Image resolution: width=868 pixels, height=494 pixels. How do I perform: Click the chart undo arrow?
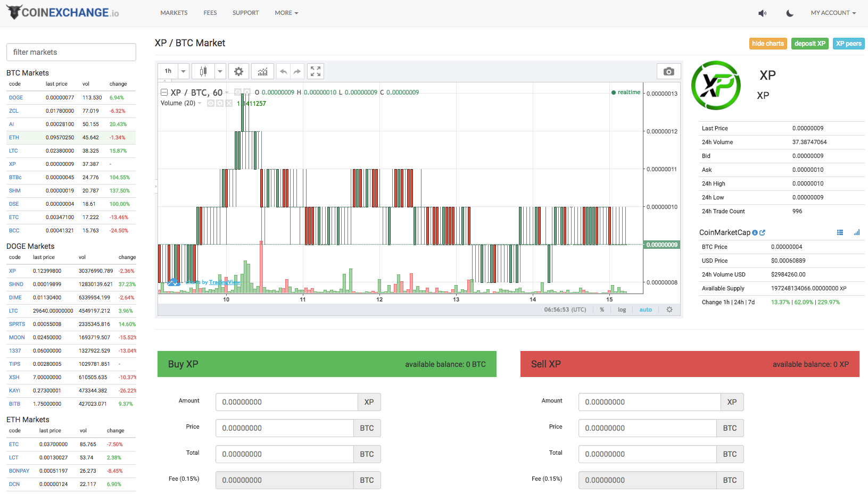(283, 71)
